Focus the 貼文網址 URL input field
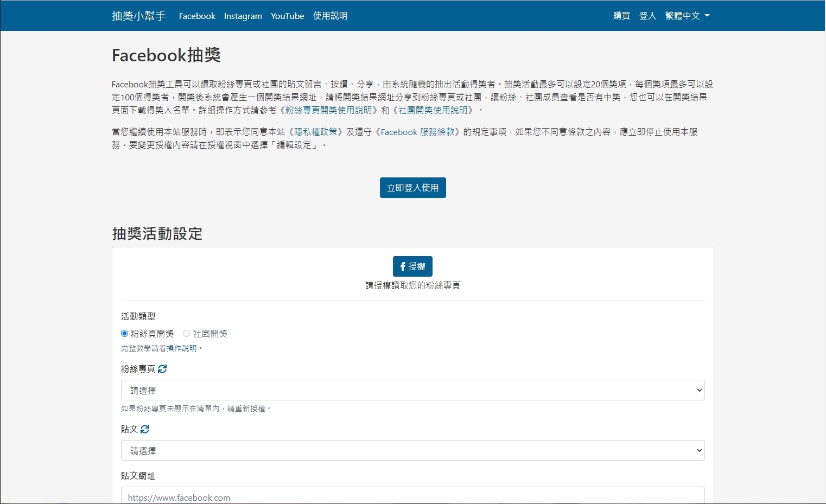826x504 pixels. (412, 496)
